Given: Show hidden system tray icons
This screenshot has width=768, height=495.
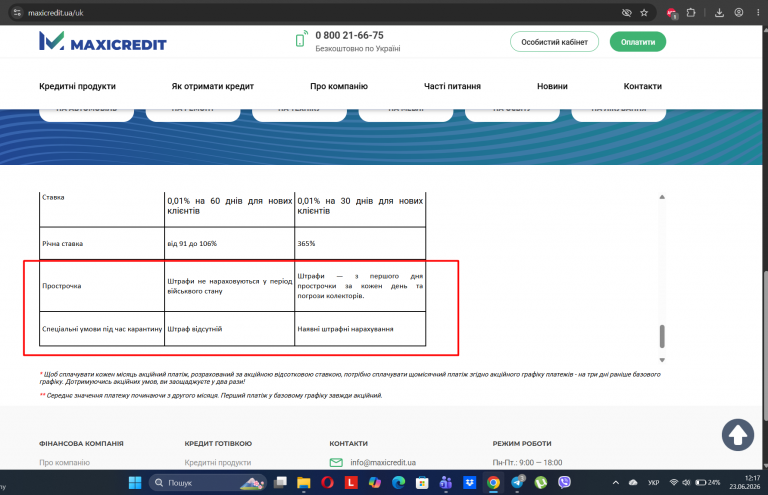Looking at the screenshot, I should pyautogui.click(x=616, y=483).
